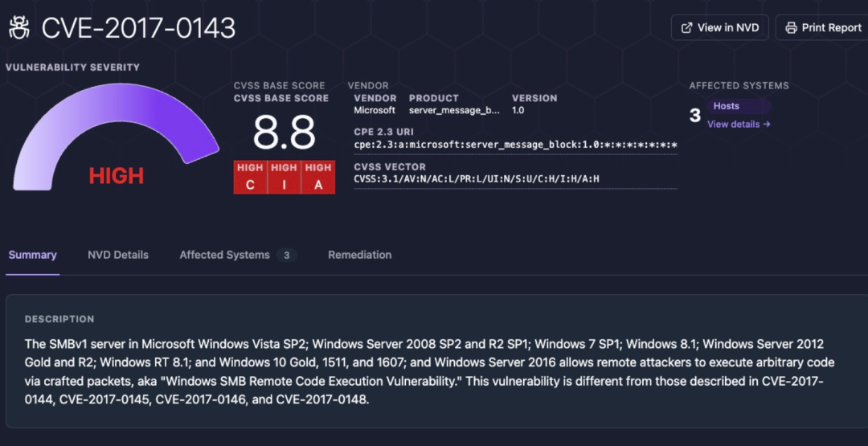The image size is (868, 446).
Task: Click the CPE 2.3 URI value
Action: (515, 145)
